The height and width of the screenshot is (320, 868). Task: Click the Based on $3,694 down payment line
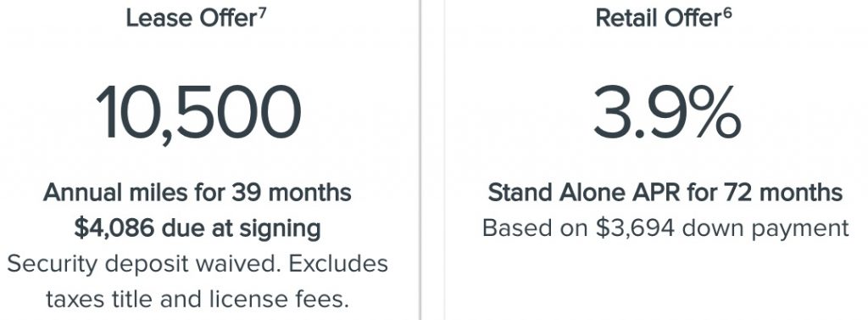click(665, 228)
